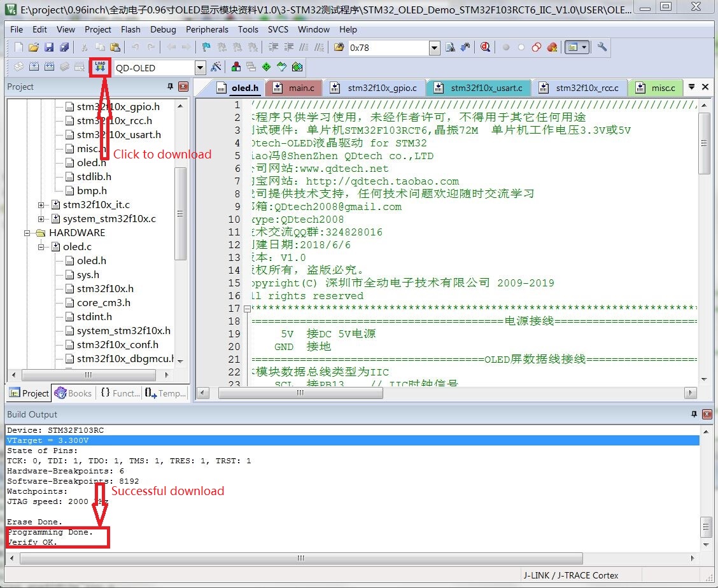This screenshot has width=718, height=588.
Task: Click the Find in Files icon
Action: [451, 47]
